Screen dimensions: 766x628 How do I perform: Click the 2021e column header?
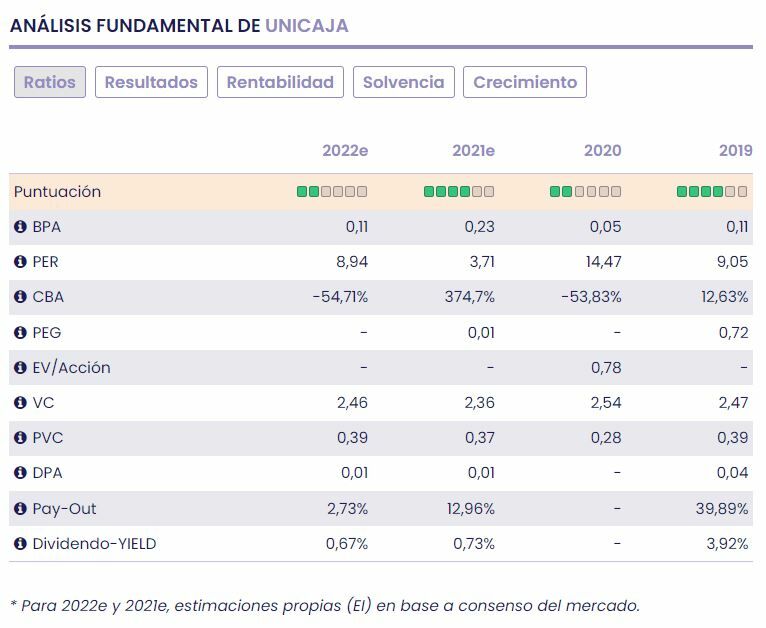pos(473,151)
